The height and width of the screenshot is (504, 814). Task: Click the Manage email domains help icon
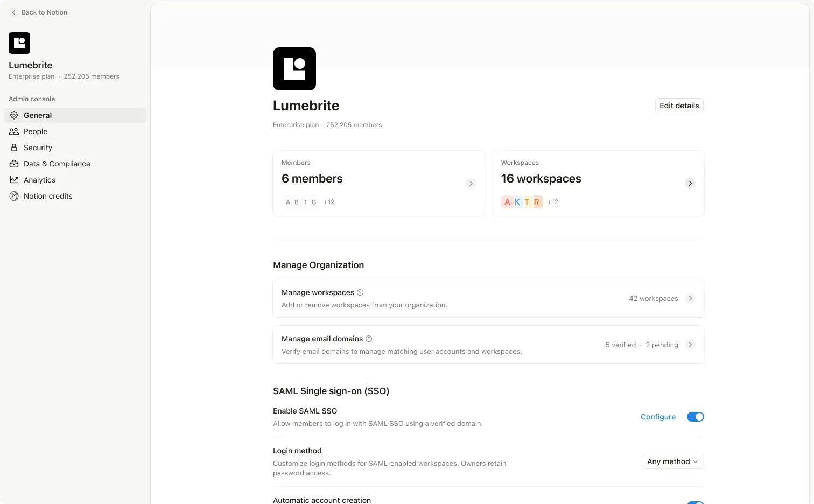coord(369,339)
